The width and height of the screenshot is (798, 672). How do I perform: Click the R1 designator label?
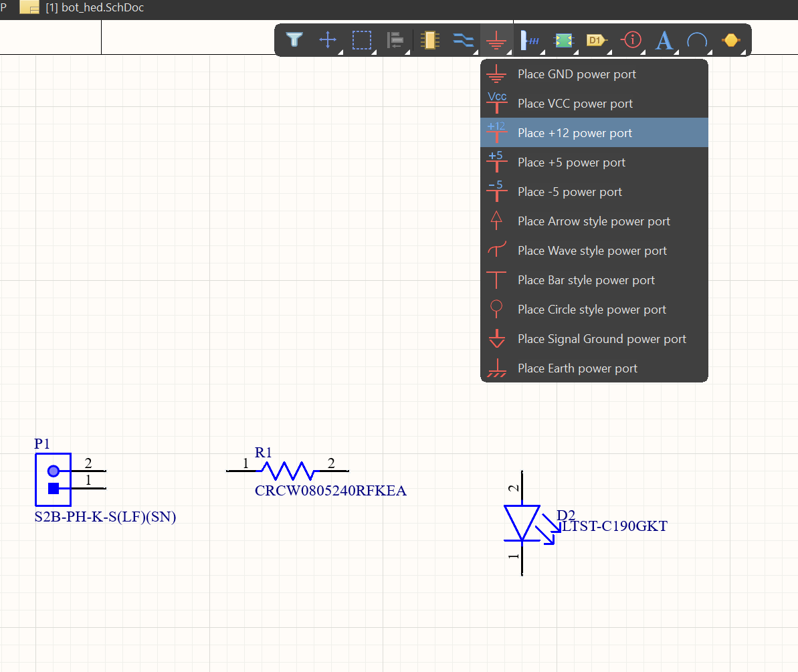coord(263,452)
